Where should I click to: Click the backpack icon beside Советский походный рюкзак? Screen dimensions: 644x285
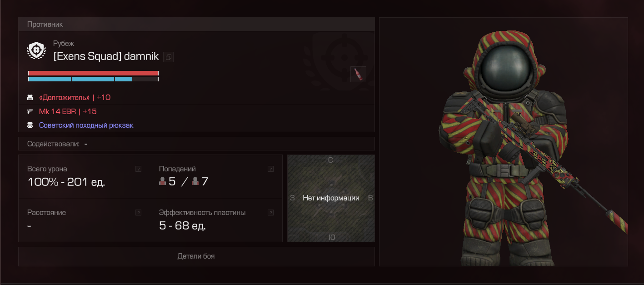tap(30, 125)
